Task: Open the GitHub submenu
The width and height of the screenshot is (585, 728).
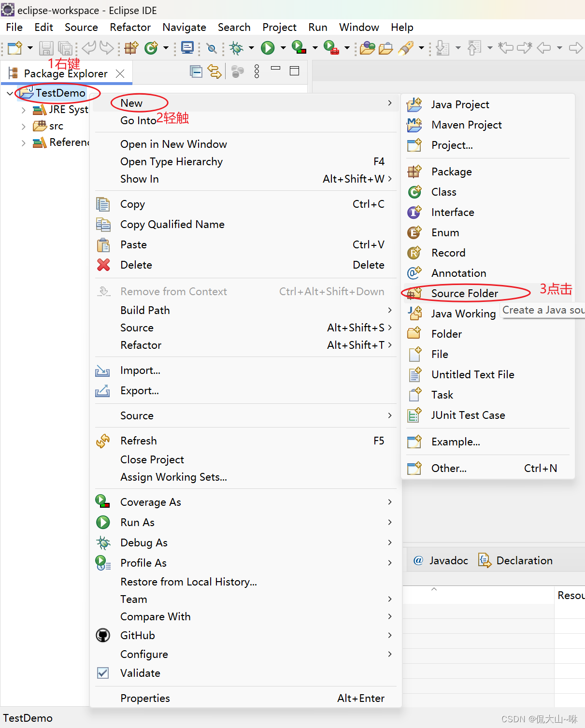Action: coord(245,635)
